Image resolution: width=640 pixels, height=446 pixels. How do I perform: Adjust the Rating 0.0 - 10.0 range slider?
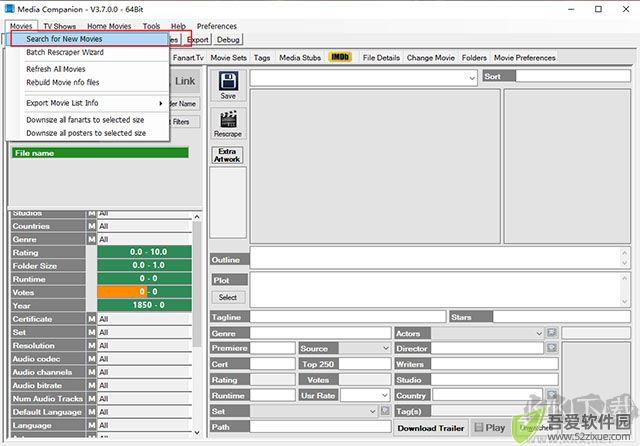tap(144, 252)
